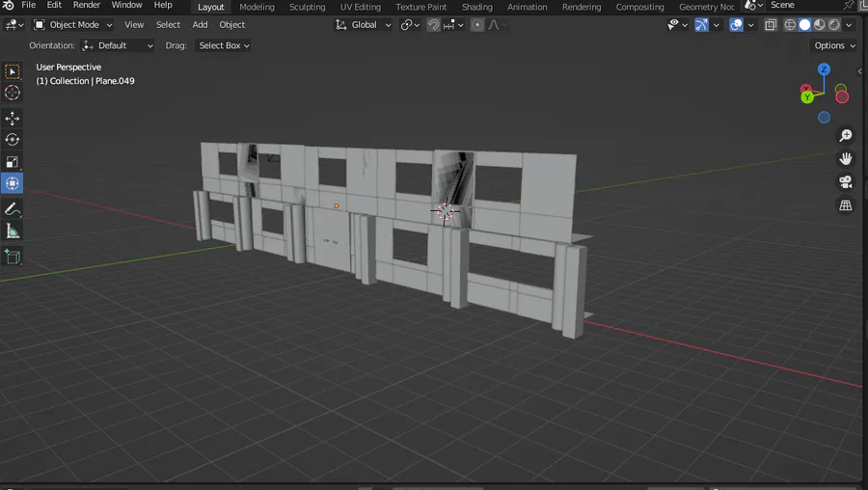The image size is (868, 490).
Task: Open the Render menu
Action: point(87,5)
